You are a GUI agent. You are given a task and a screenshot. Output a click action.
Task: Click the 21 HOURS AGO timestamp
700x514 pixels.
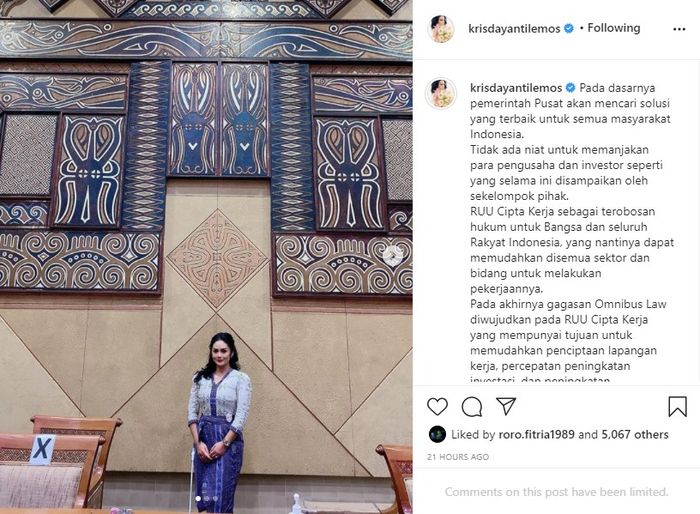point(458,457)
